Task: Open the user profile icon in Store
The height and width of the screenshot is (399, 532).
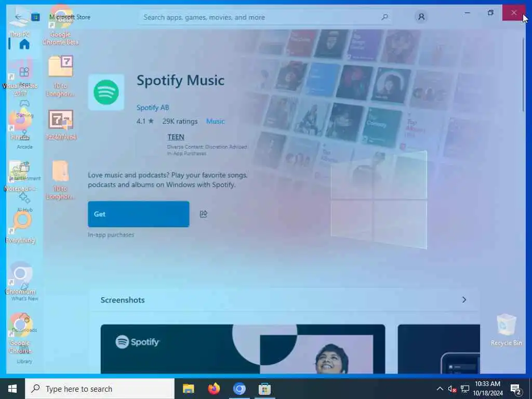Action: (x=421, y=17)
